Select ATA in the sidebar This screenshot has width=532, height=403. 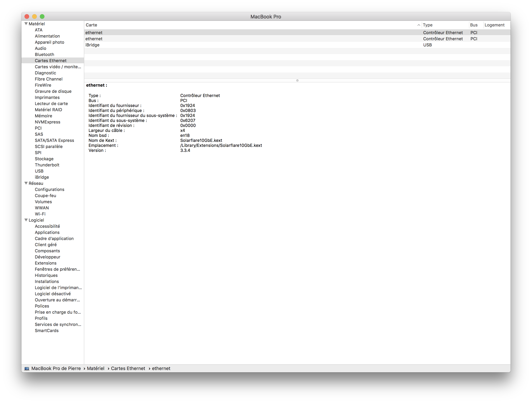[x=38, y=30]
